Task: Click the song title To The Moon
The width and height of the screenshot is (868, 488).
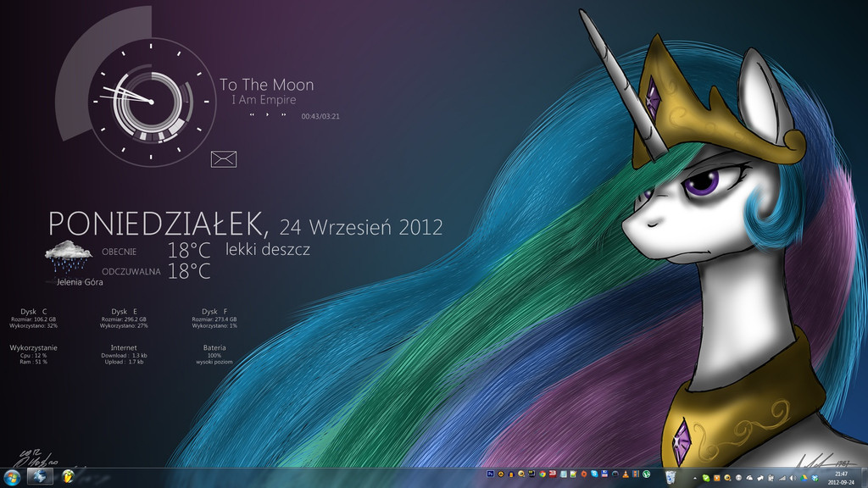Action: point(266,85)
